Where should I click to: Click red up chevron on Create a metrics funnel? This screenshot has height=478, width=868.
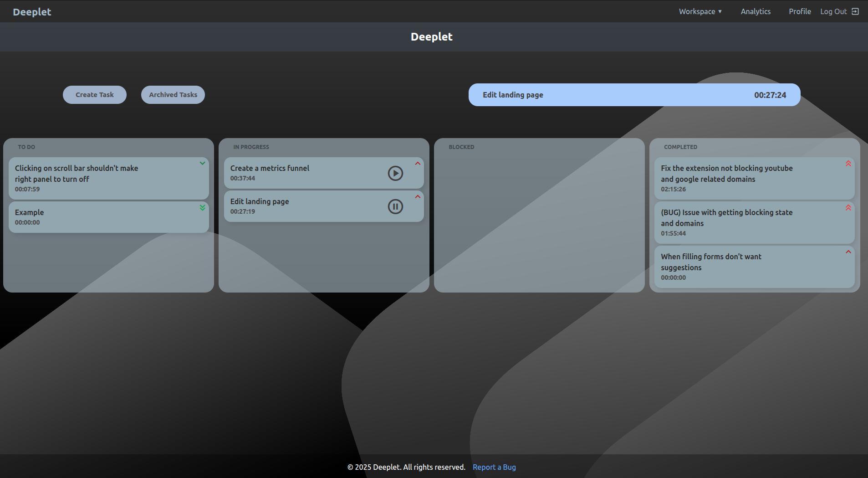418,163
